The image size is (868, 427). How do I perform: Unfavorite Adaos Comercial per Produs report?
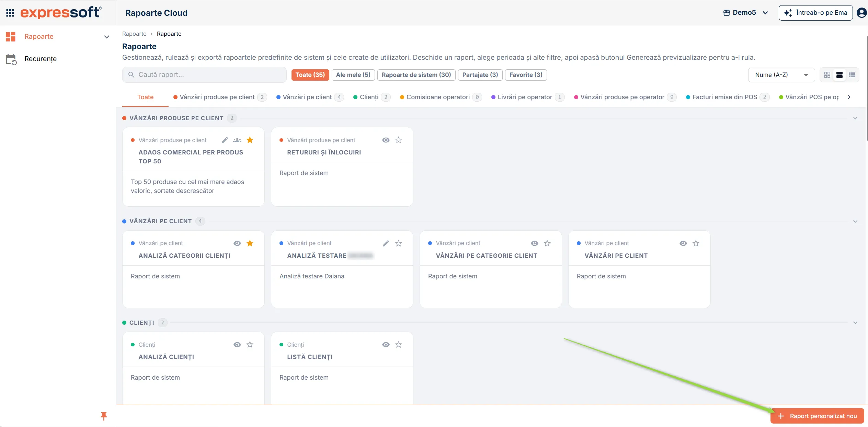(x=250, y=140)
